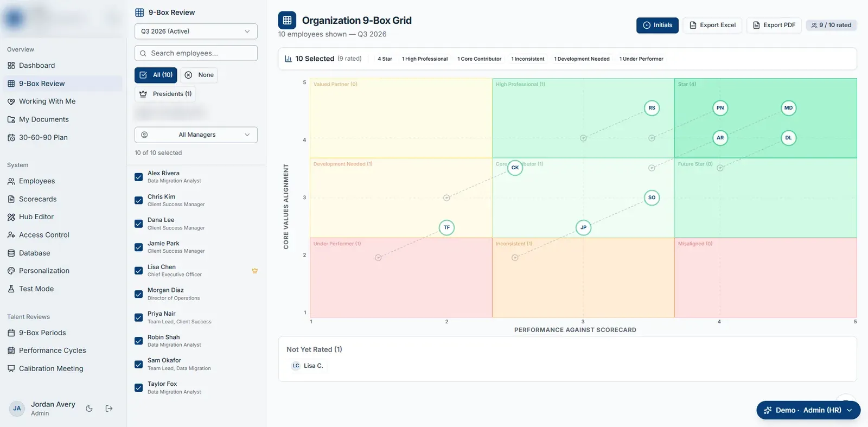Click the MD marker in Star box
The width and height of the screenshot is (868, 427).
[788, 108]
